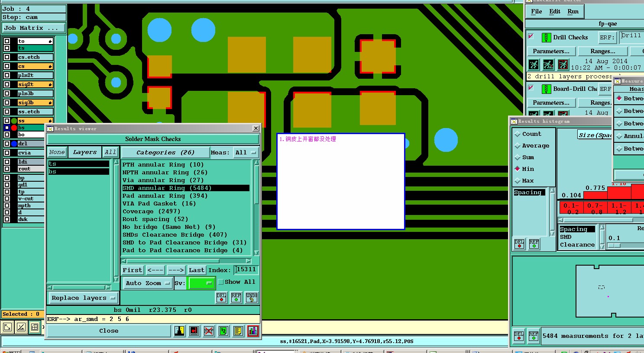
Task: Click the categories list vertical scrollbar
Action: (256, 208)
